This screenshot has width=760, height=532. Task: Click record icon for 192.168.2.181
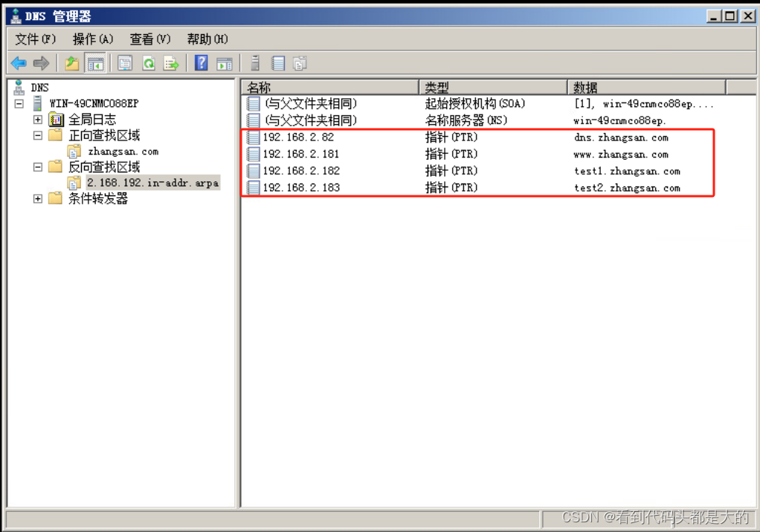coord(254,154)
